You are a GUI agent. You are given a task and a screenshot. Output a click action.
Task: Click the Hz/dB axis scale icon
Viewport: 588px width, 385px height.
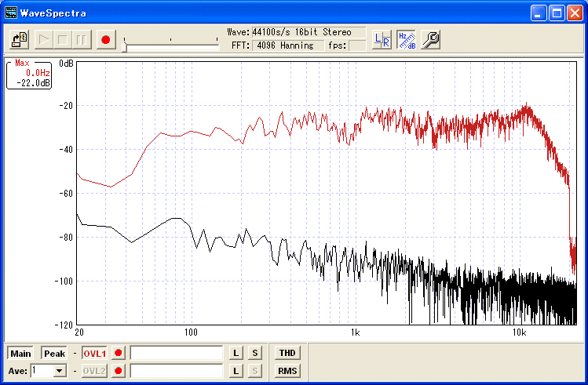[406, 39]
